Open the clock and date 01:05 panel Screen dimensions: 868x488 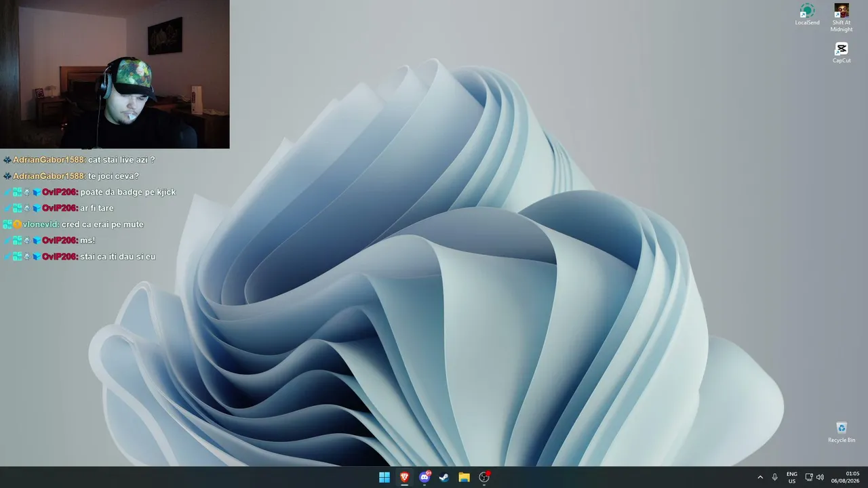tap(845, 477)
